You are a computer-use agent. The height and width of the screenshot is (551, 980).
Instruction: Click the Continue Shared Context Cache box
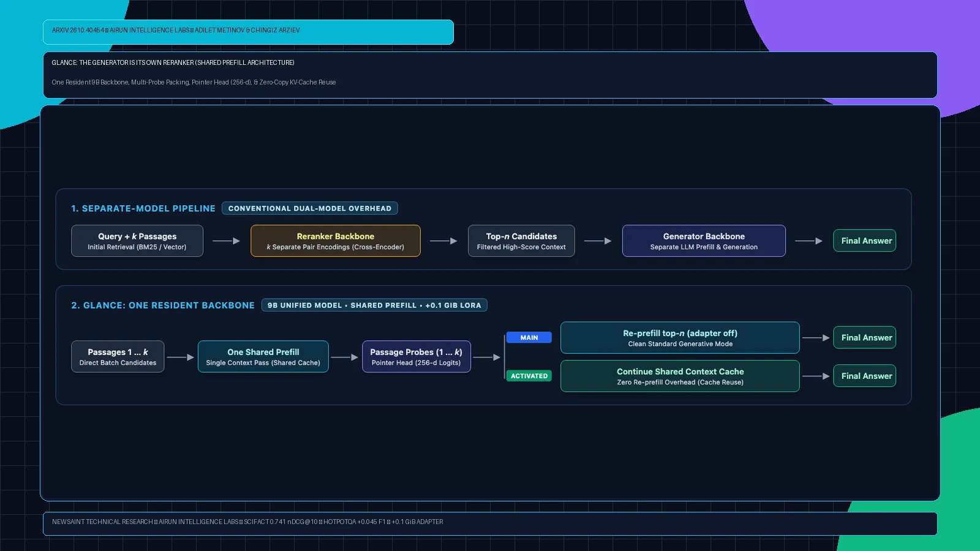680,376
